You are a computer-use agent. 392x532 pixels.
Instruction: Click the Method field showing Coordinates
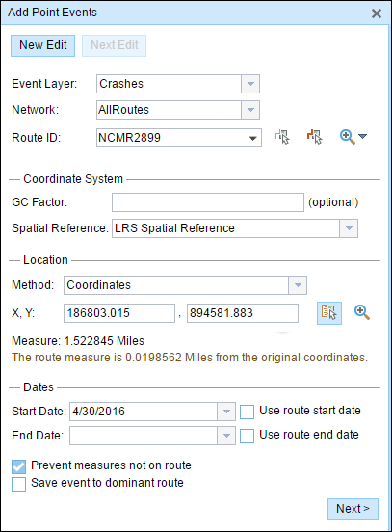[176, 285]
